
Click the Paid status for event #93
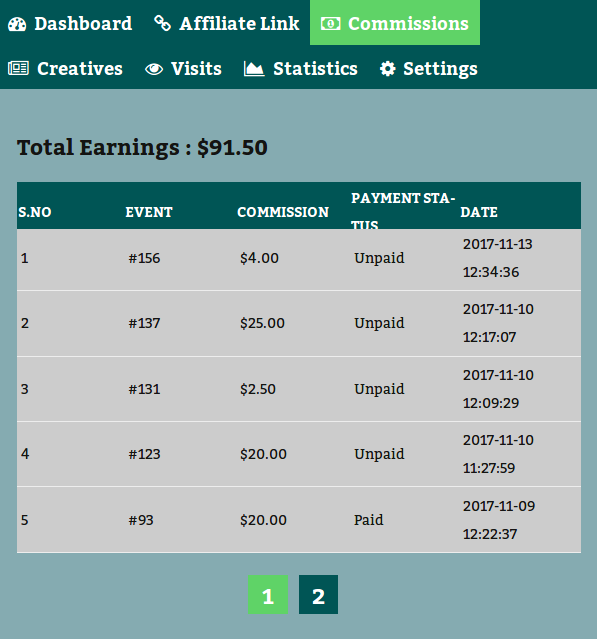(x=368, y=520)
